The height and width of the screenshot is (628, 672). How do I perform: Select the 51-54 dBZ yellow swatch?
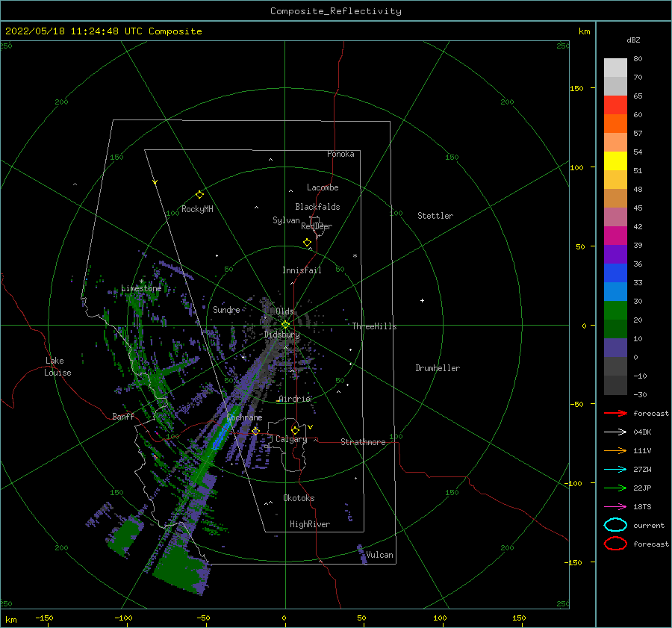pyautogui.click(x=615, y=161)
